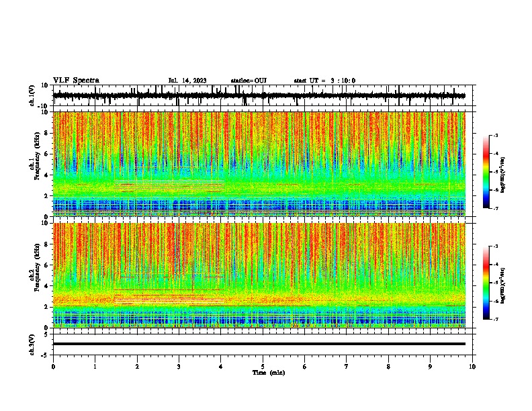The image size is (532, 411).
Task: Click the "-7" label on ch.1 color bar
Action: pyautogui.click(x=496, y=208)
